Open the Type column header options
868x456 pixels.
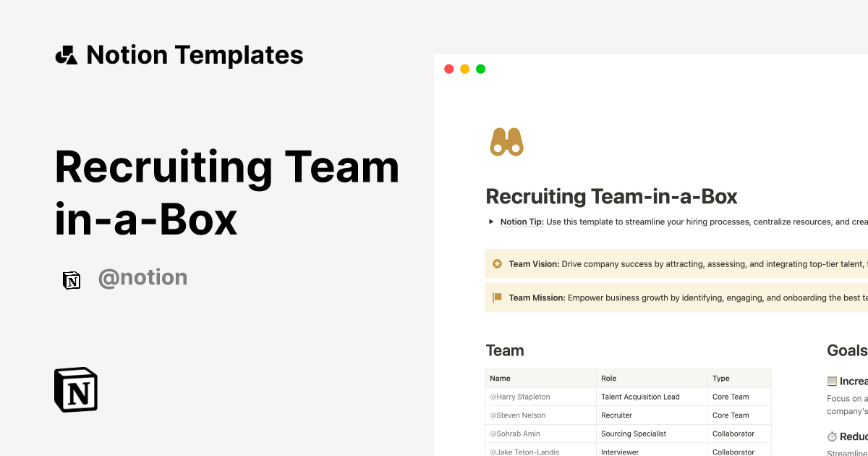click(x=720, y=378)
